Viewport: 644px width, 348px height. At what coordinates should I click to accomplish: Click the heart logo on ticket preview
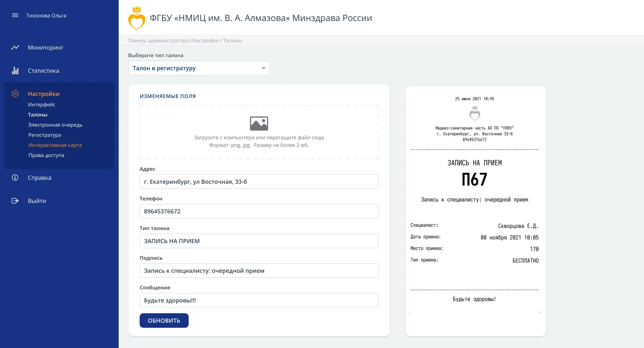[475, 113]
